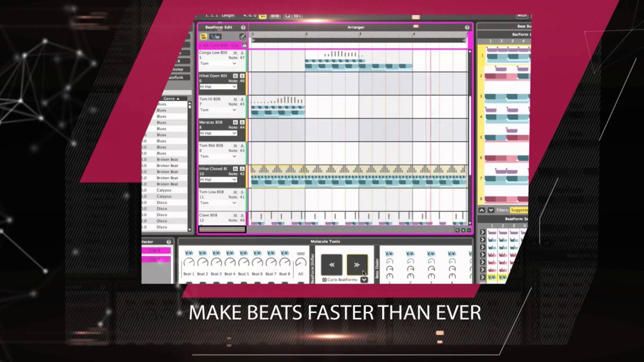Click the down arrow button next to Filters
The image size is (644, 362).
pyautogui.click(x=491, y=210)
